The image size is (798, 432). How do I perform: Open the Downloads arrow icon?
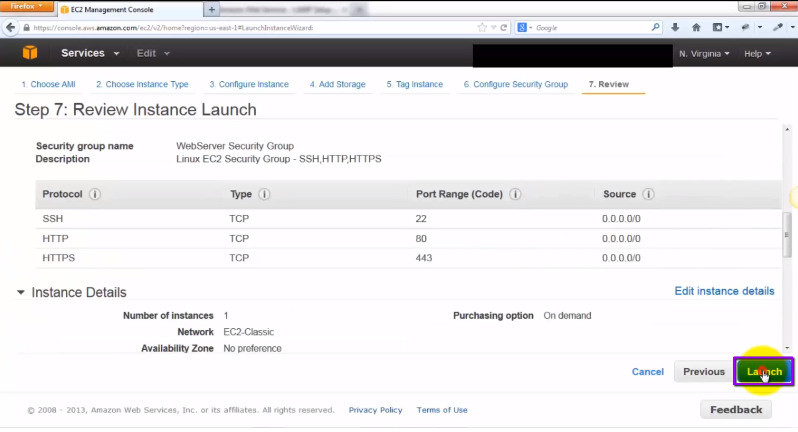(x=675, y=27)
